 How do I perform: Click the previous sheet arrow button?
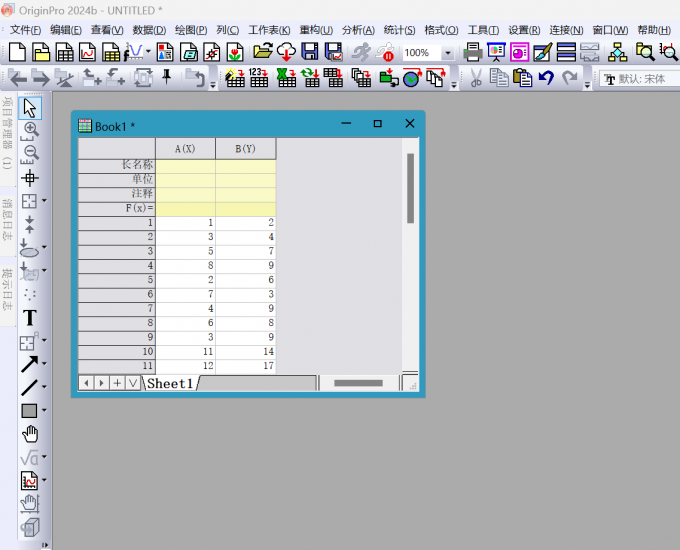(86, 383)
